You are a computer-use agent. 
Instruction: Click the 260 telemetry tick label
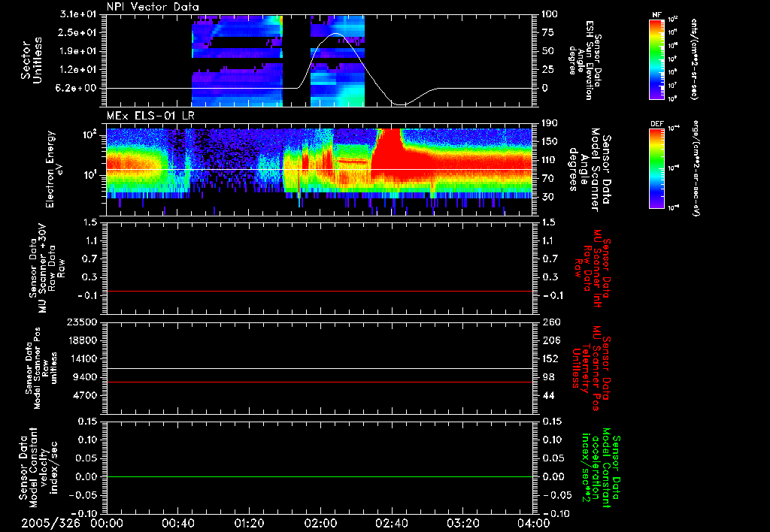tap(550, 322)
